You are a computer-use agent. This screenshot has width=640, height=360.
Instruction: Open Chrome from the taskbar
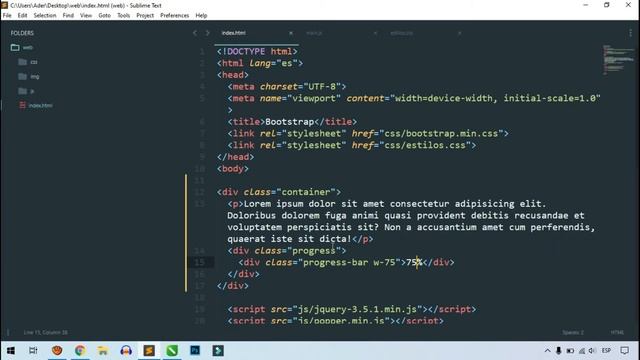pyautogui.click(x=80, y=351)
